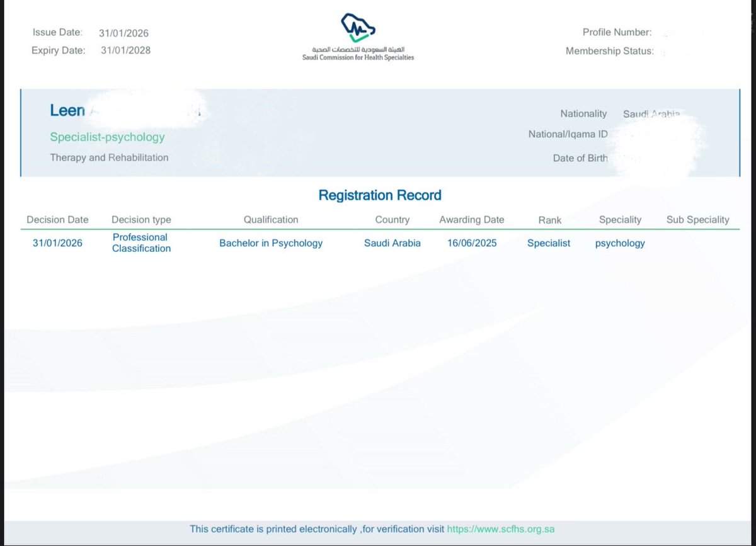Image resolution: width=756 pixels, height=546 pixels.
Task: Select the 'Expiry Date:' label
Action: (x=59, y=50)
